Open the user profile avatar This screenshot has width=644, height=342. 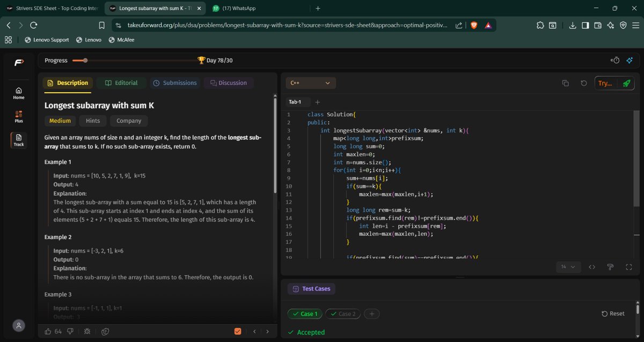(19, 325)
